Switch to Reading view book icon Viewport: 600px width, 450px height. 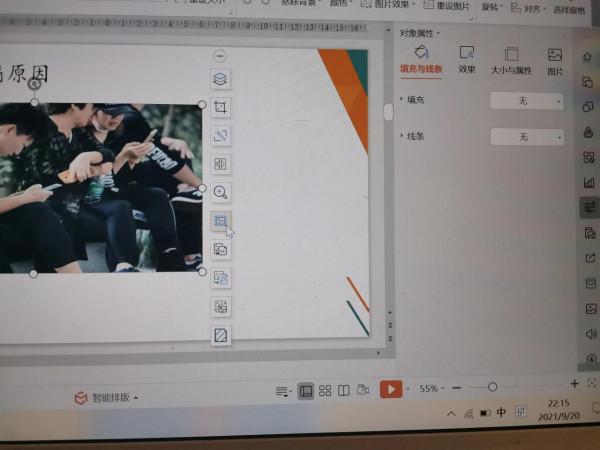(x=344, y=391)
